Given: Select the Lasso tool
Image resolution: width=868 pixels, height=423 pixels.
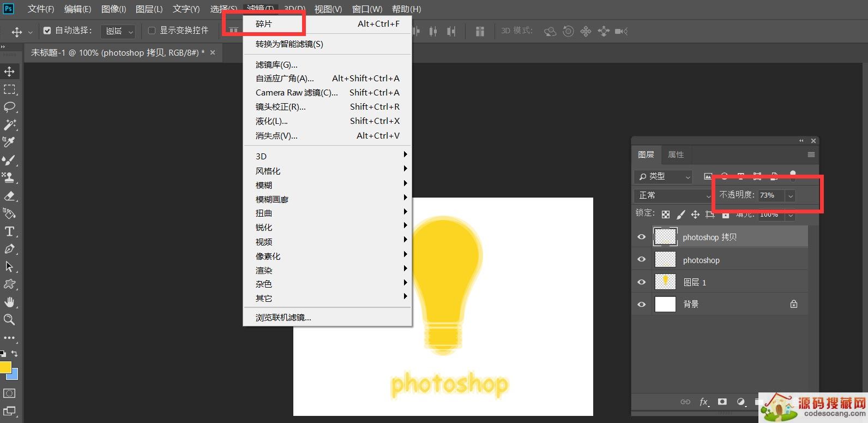Looking at the screenshot, I should click(x=9, y=107).
